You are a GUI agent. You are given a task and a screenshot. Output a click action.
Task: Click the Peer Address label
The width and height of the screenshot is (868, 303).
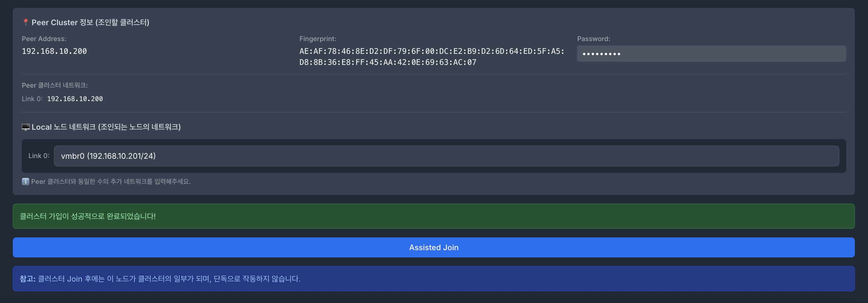pos(44,39)
